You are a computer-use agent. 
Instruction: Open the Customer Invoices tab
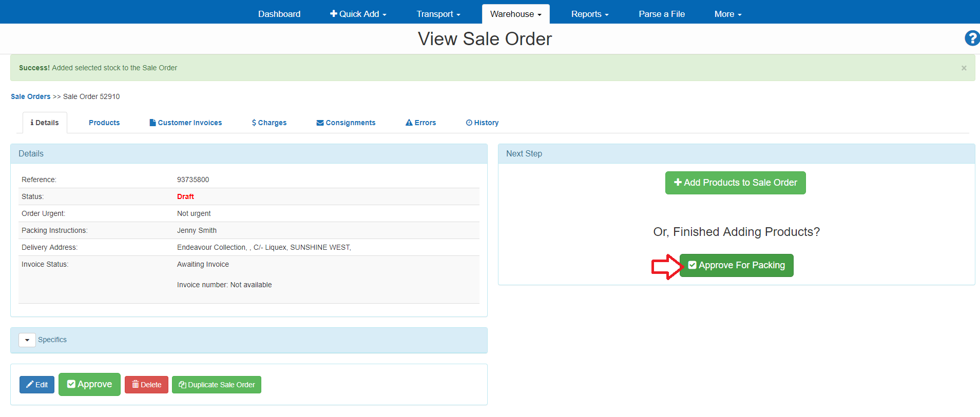186,123
